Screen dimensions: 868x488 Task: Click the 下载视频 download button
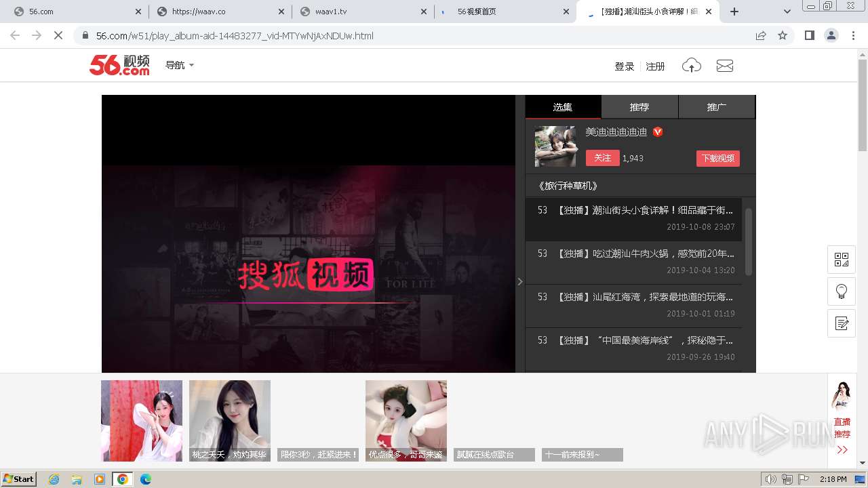point(717,158)
